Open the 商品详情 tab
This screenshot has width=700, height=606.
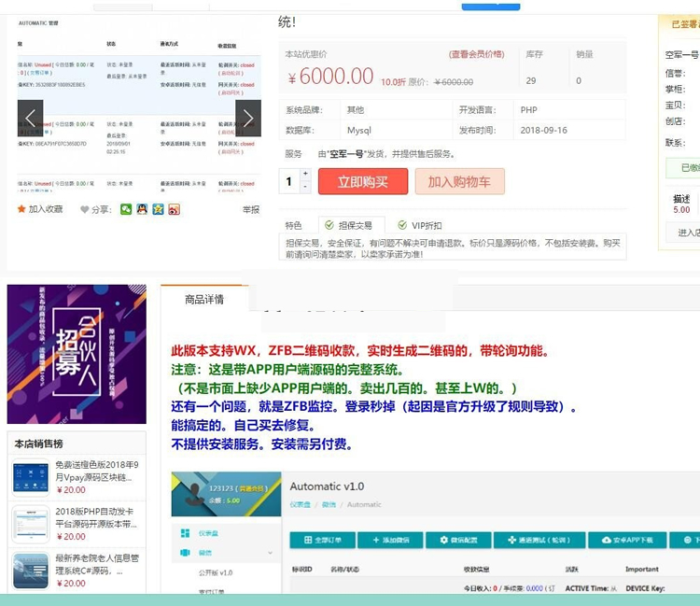tap(203, 300)
